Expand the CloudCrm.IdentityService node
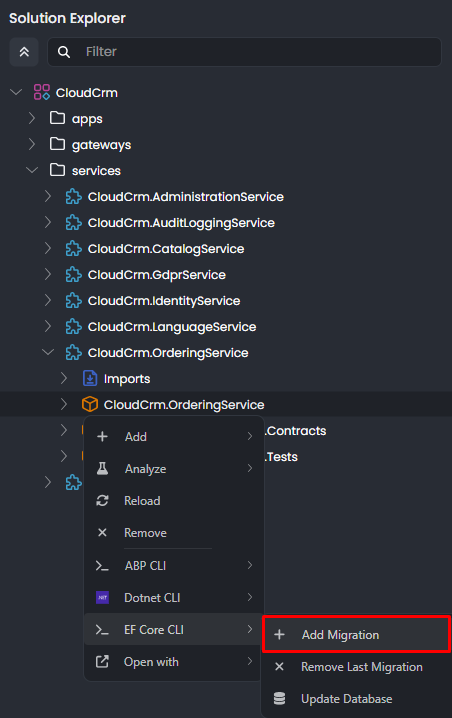This screenshot has width=452, height=718. 48,301
